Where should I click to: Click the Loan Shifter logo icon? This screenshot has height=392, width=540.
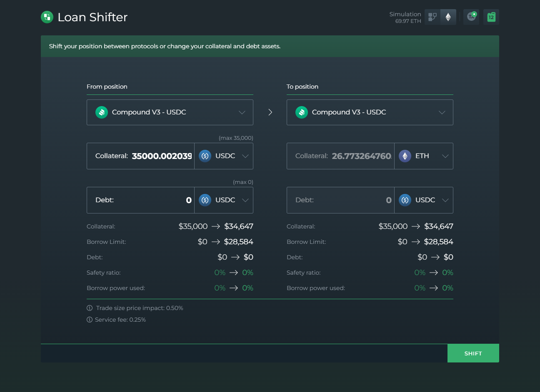pyautogui.click(x=47, y=17)
